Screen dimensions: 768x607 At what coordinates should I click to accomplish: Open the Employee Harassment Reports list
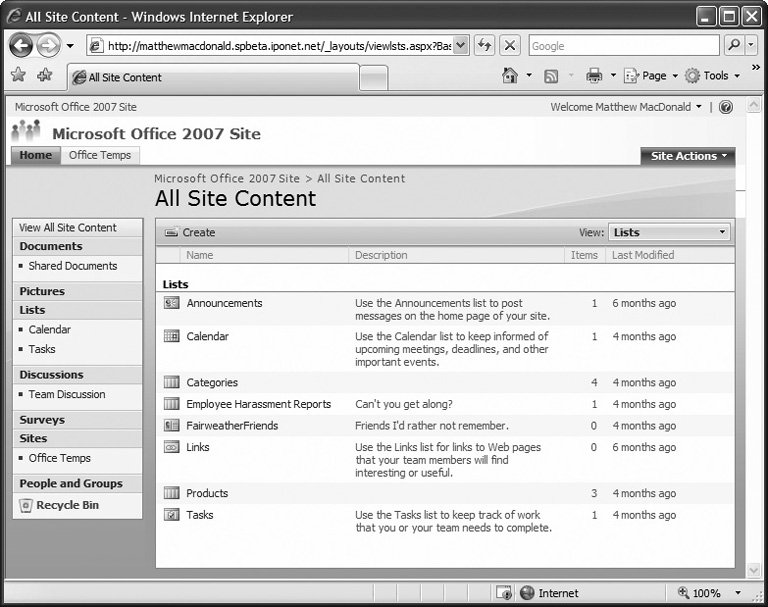click(258, 404)
